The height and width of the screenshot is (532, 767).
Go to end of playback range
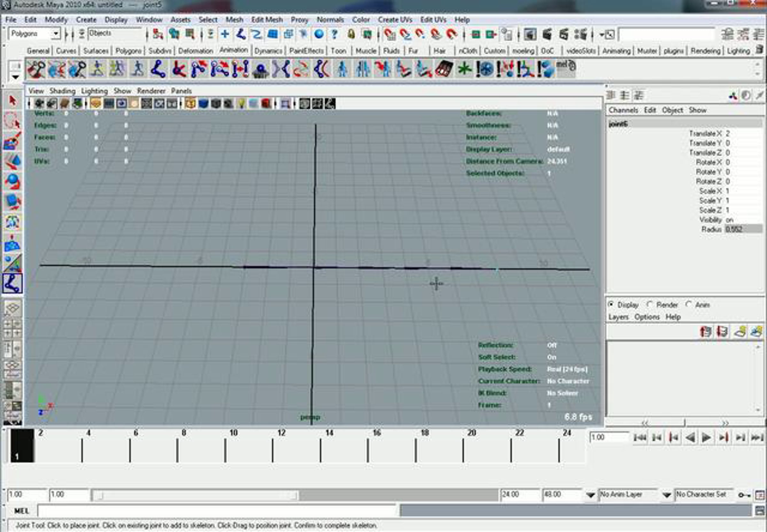pos(757,437)
